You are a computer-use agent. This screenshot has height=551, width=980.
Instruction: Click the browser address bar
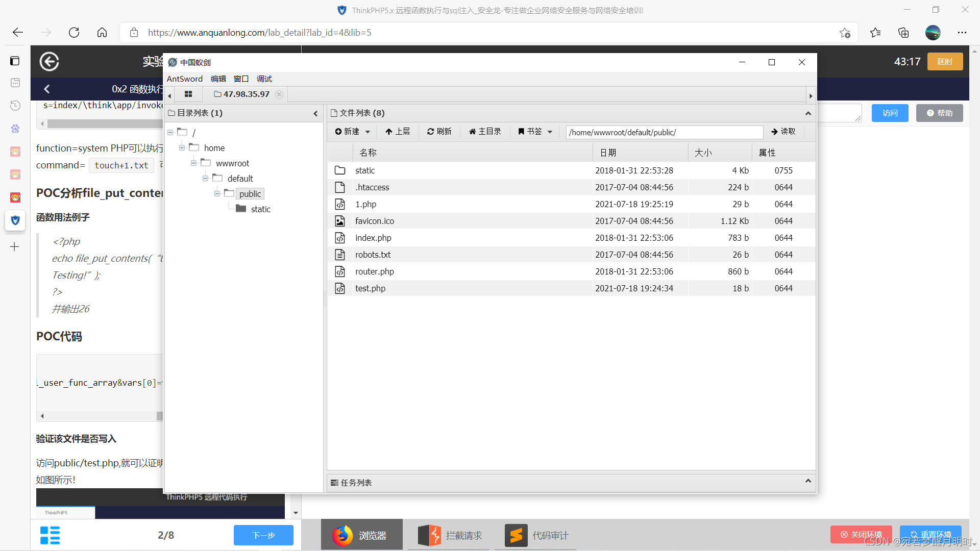[x=488, y=33]
